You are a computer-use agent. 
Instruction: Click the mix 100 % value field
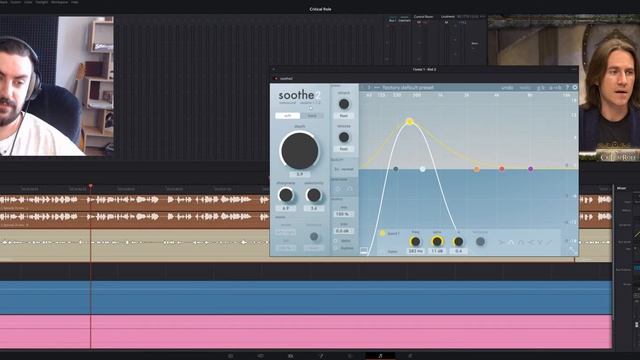click(344, 214)
